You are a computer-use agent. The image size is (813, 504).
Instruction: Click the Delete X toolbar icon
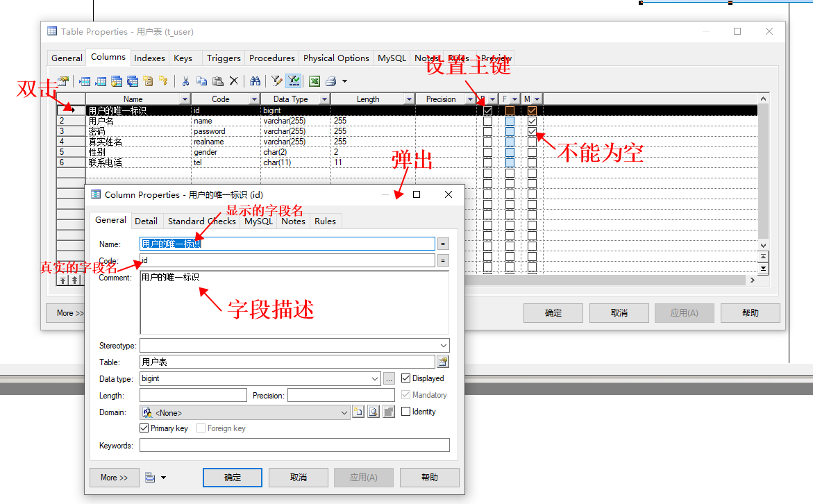coord(234,81)
